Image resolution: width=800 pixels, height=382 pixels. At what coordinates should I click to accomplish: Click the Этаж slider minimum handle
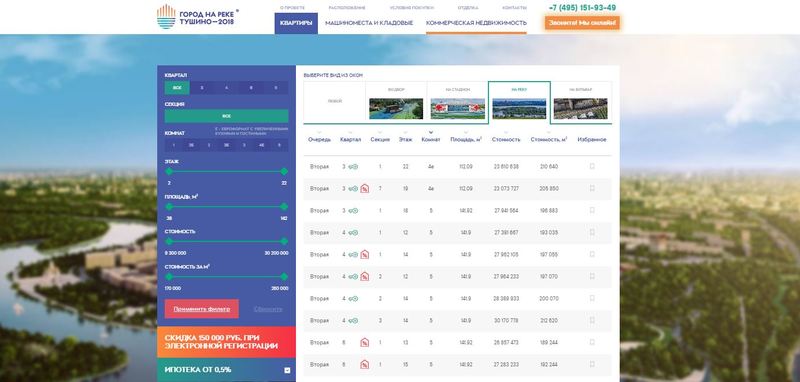tap(169, 171)
